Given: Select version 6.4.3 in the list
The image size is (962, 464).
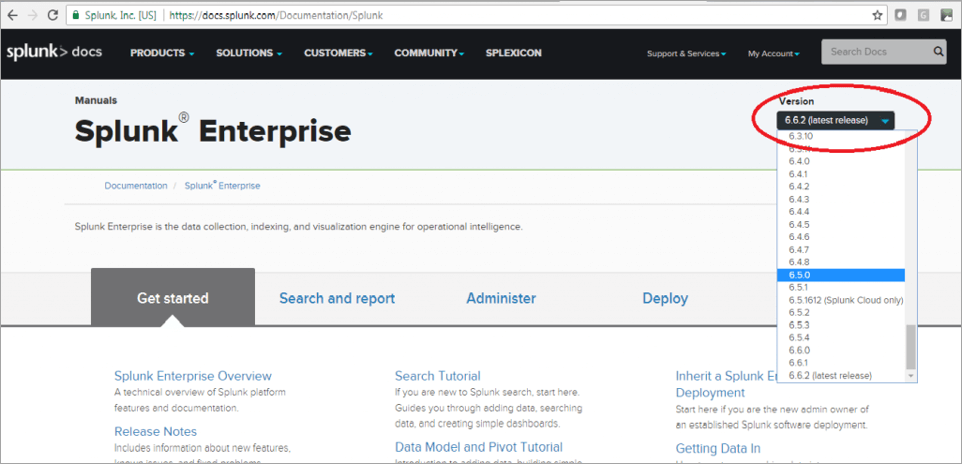Looking at the screenshot, I should tap(841, 199).
